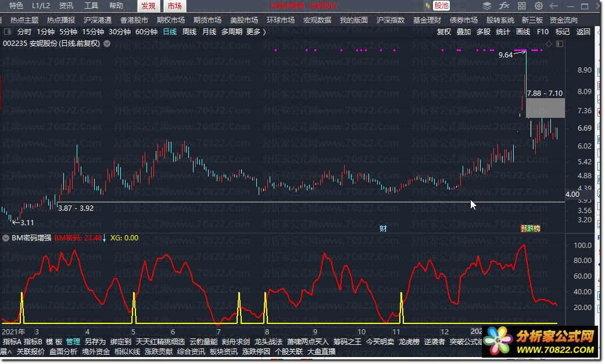Select the 日线 daily period
Viewport: 605px width, 364px height.
coord(170,31)
